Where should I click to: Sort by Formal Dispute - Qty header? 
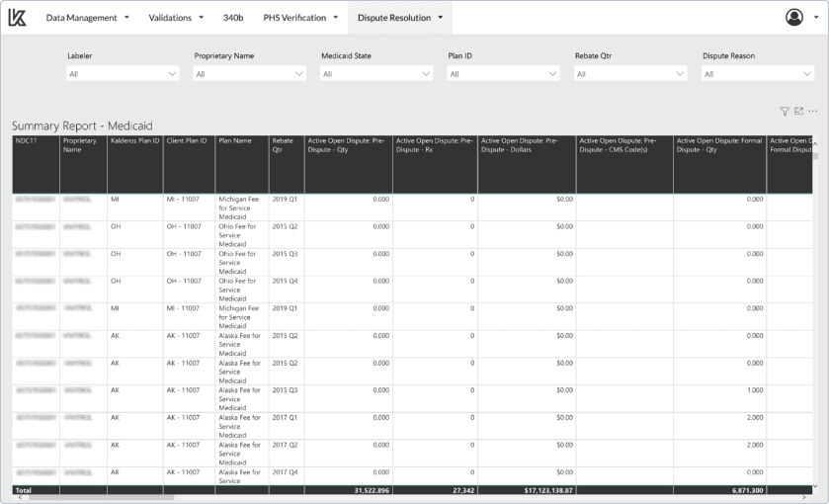pyautogui.click(x=719, y=164)
